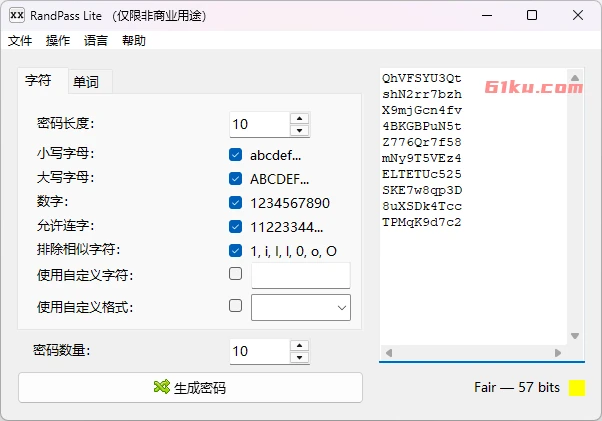
Task: Click the 生成密码 button
Action: [190, 388]
